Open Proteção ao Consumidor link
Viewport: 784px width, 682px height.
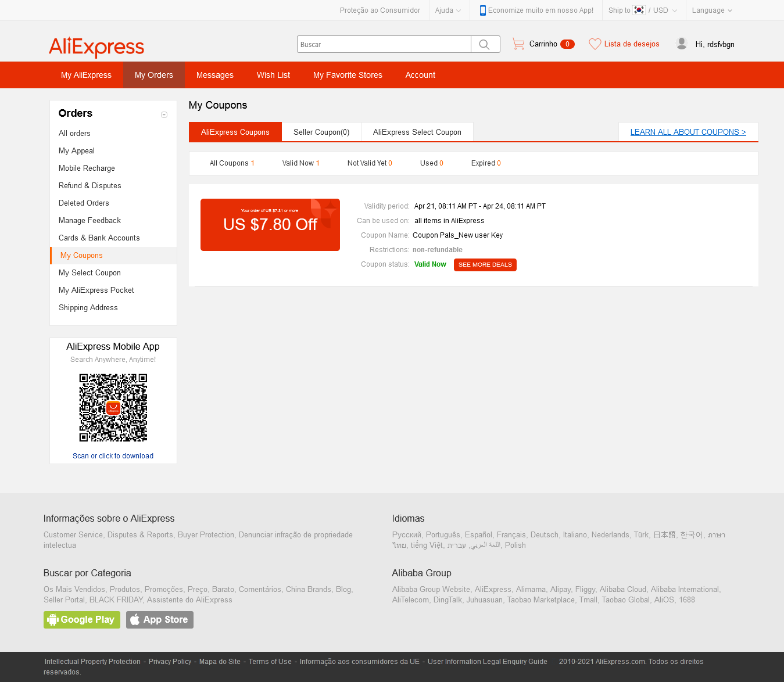click(x=380, y=10)
